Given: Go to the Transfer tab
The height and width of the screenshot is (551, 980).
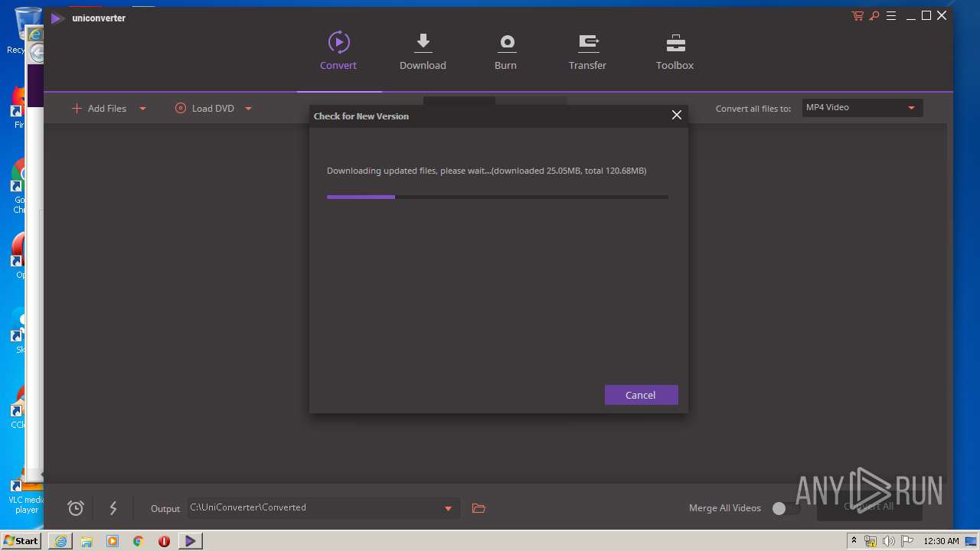Looking at the screenshot, I should pyautogui.click(x=587, y=51).
